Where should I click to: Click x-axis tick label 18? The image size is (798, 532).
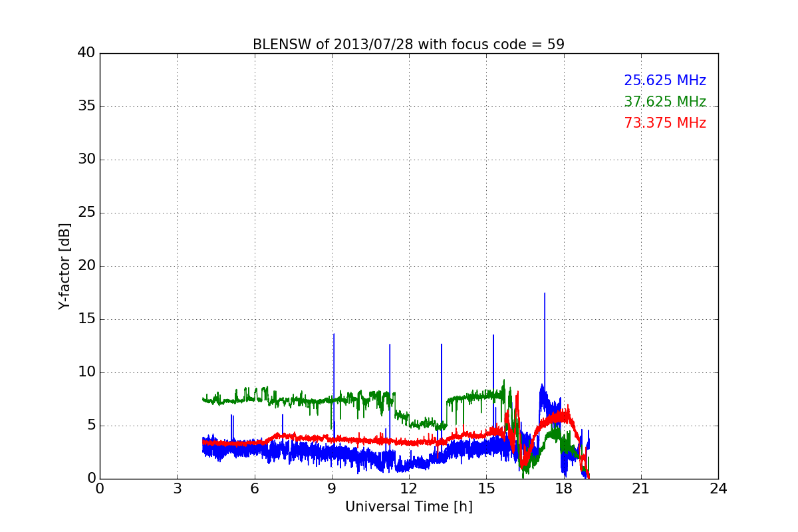coord(563,489)
